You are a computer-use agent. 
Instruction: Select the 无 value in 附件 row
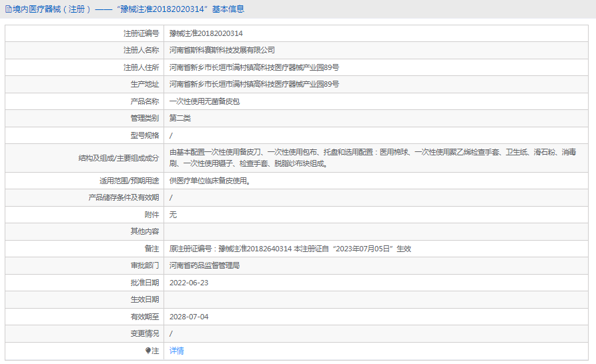173,215
